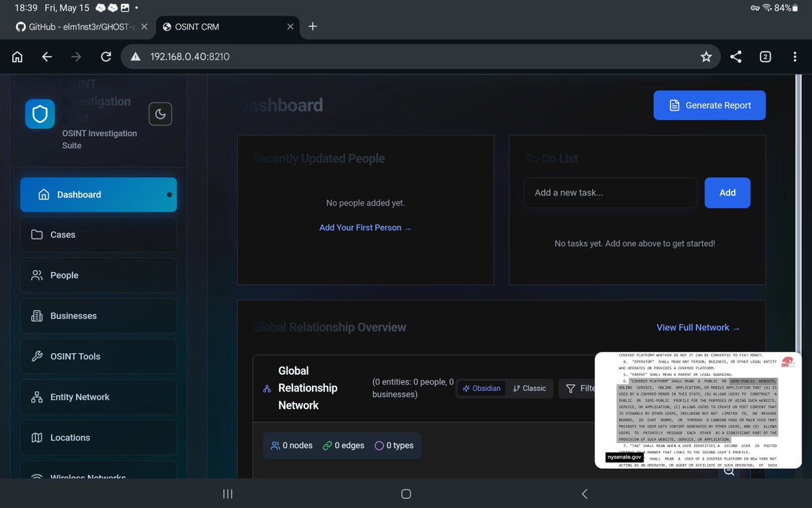
Task: Navigate to Entity Network in the sidebar
Action: [99, 397]
